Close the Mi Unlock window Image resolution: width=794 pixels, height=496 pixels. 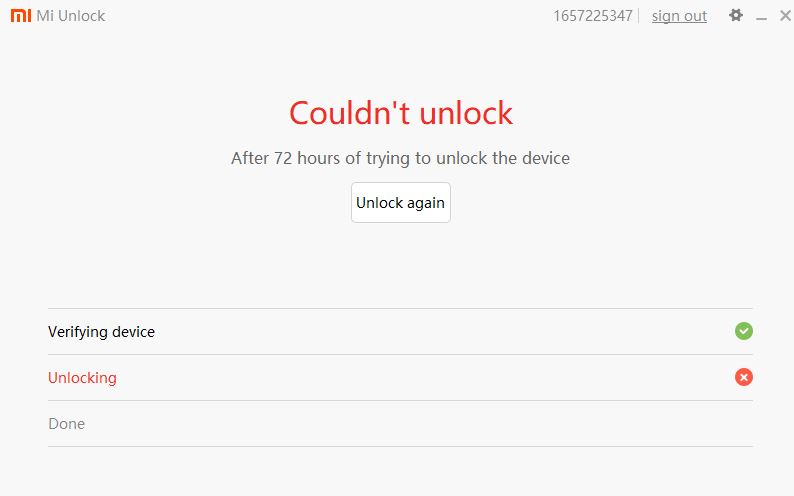tap(785, 16)
